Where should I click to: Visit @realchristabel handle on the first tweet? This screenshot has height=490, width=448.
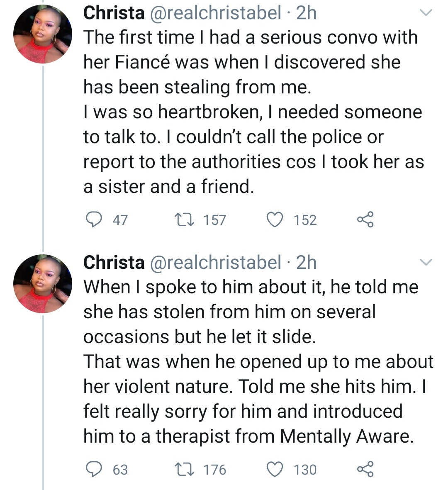point(215,13)
